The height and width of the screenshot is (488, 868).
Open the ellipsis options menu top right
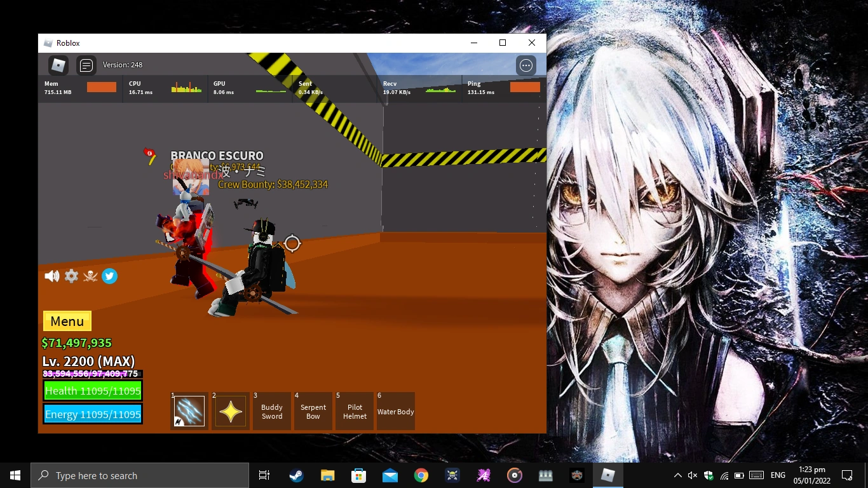pos(526,65)
